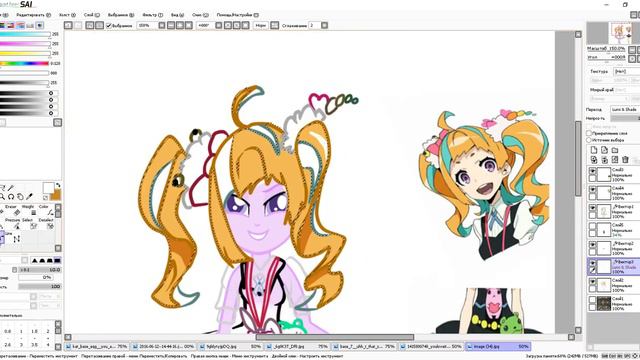Switch to the image (14).jpg document tab
The width and height of the screenshot is (640, 360).
coord(498,346)
